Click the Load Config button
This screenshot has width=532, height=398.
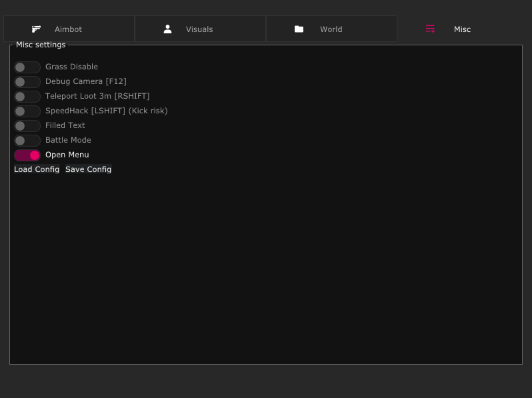click(37, 169)
